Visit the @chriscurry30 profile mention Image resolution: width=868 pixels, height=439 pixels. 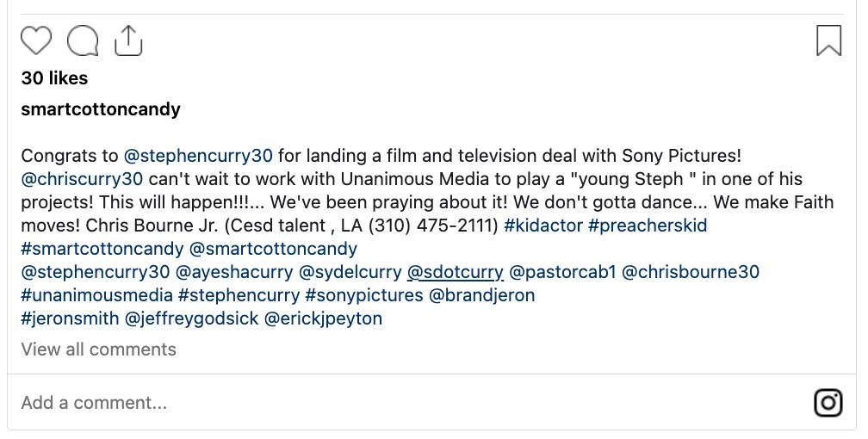pos(82,179)
